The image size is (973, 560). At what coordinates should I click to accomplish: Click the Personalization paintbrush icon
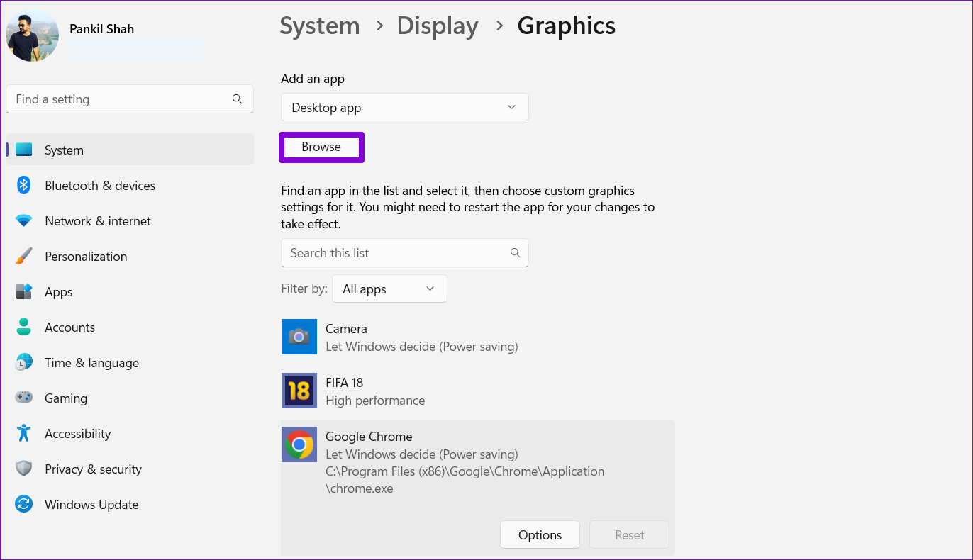coord(24,257)
